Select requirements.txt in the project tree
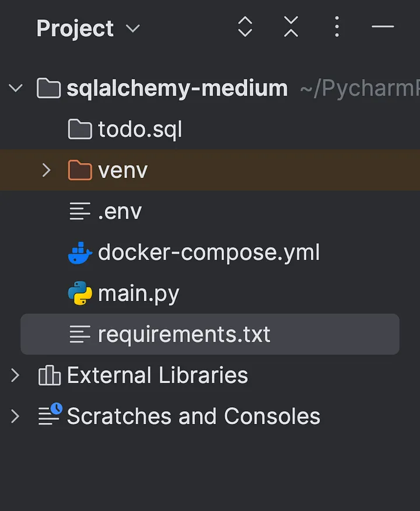Image resolution: width=420 pixels, height=511 pixels. click(184, 334)
